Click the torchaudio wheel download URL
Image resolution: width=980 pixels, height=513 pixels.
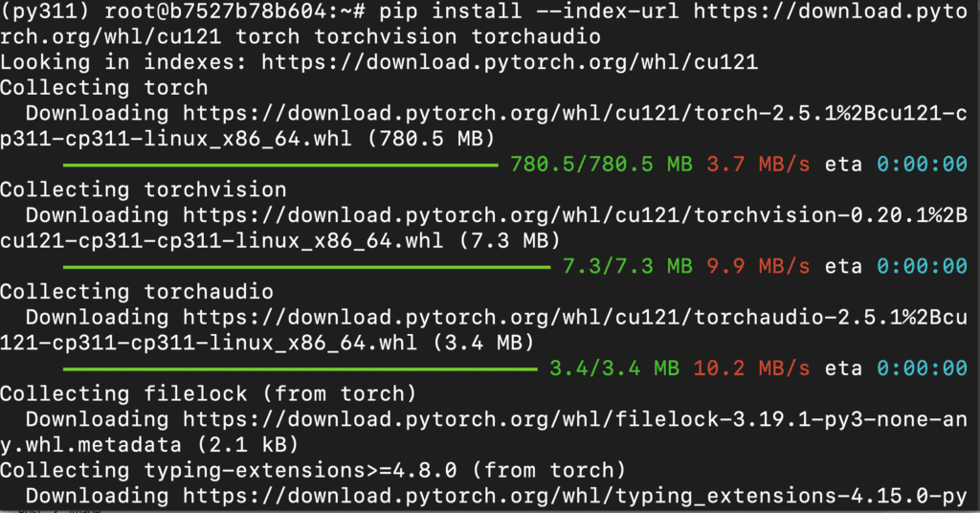click(574, 317)
